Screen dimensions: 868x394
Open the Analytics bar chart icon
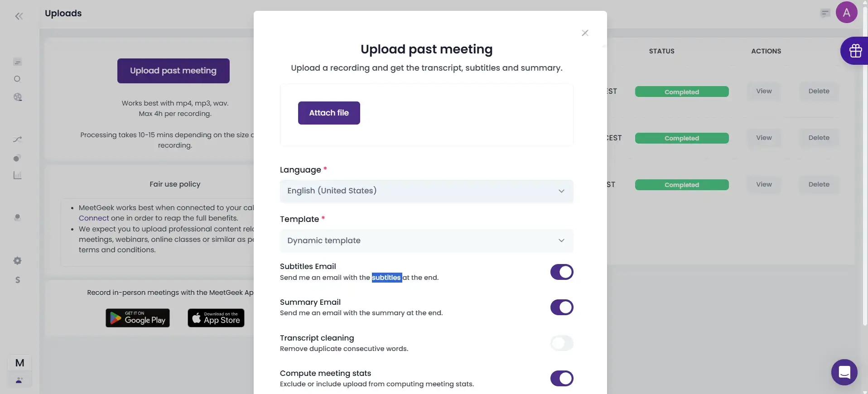(x=18, y=175)
